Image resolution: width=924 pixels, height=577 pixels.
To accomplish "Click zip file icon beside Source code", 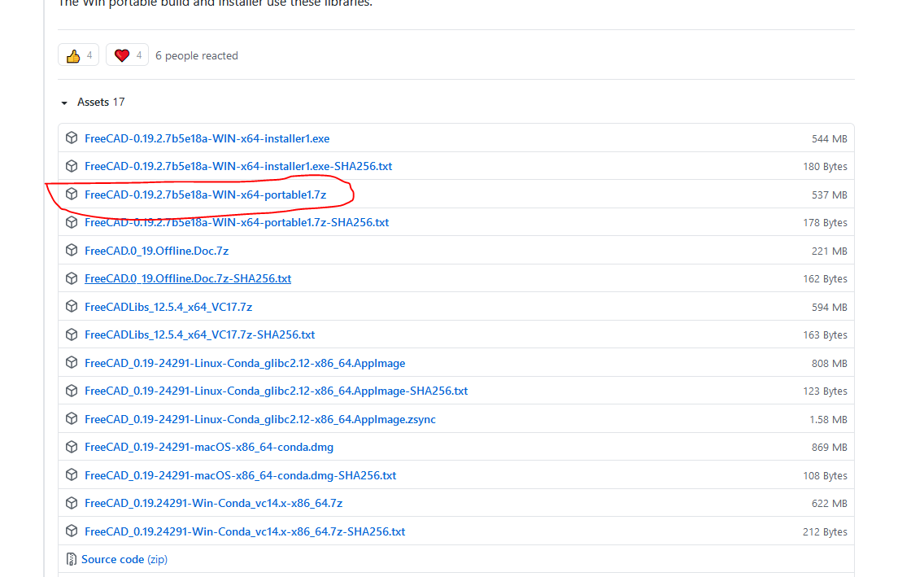I will pos(72,559).
